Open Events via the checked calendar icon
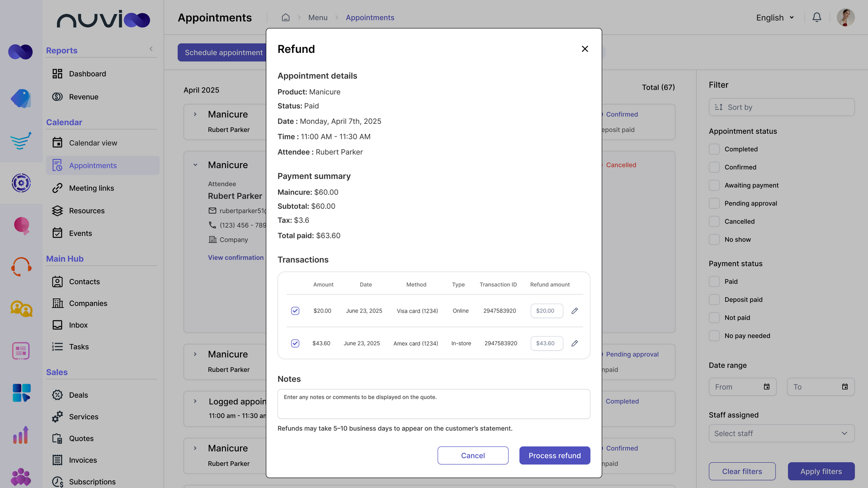The width and height of the screenshot is (868, 488). [57, 233]
